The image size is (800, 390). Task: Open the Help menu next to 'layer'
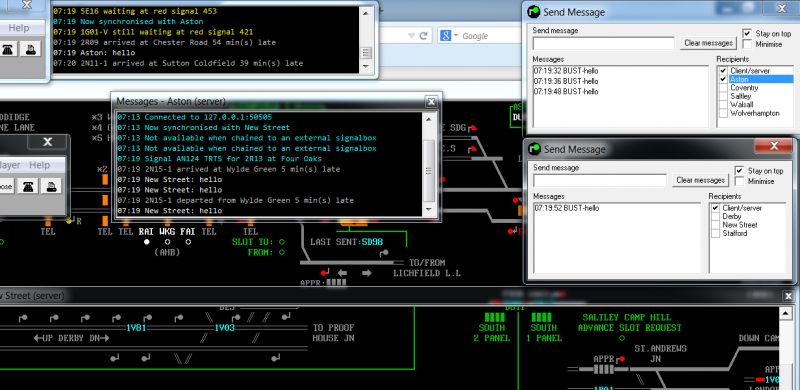pos(39,165)
